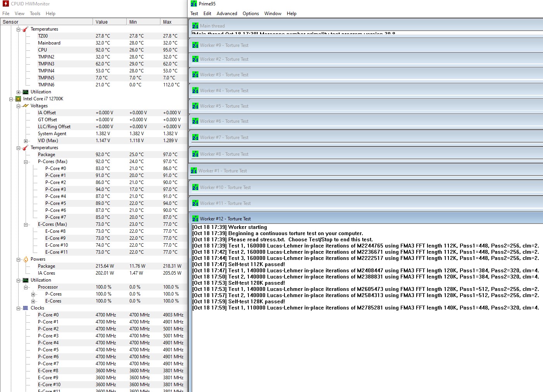Collapse the P-Cores (Max) temperatures group
This screenshot has width=543, height=392.
26,162
